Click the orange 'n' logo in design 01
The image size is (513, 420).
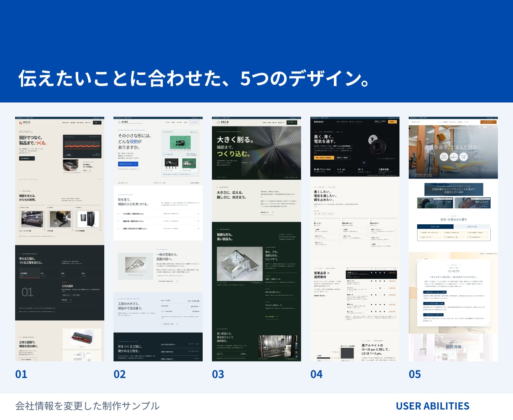20,123
